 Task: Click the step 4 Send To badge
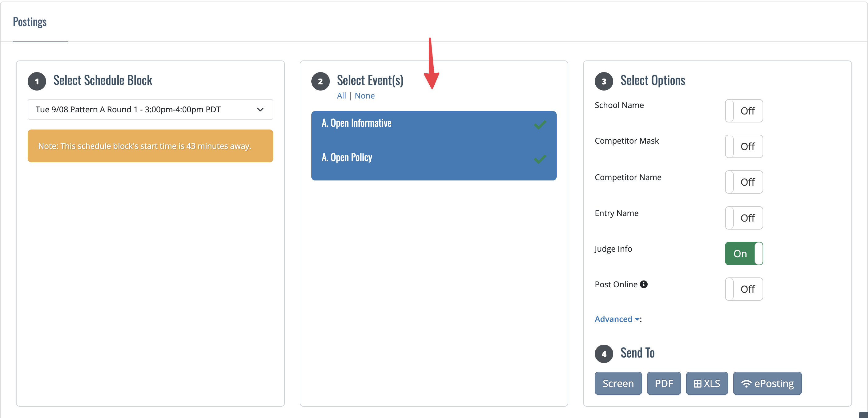pos(604,354)
